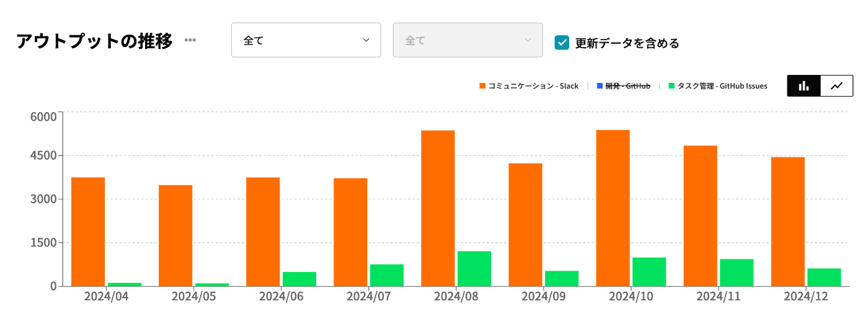Click the orange Slack bar for 2024/11
Image resolution: width=868 pixels, height=335 pixels.
click(x=700, y=215)
